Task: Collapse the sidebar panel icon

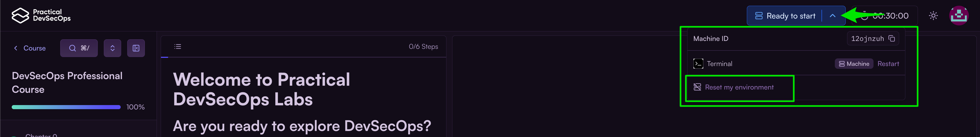Action: tap(136, 48)
